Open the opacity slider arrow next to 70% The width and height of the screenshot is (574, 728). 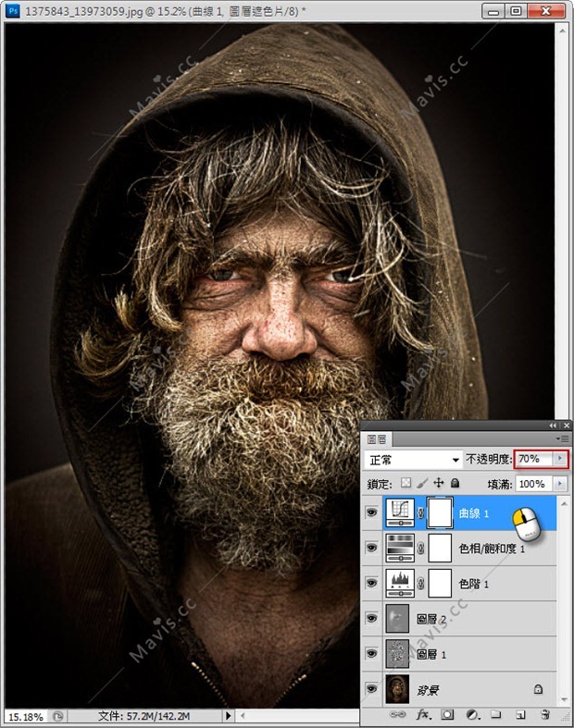point(560,459)
